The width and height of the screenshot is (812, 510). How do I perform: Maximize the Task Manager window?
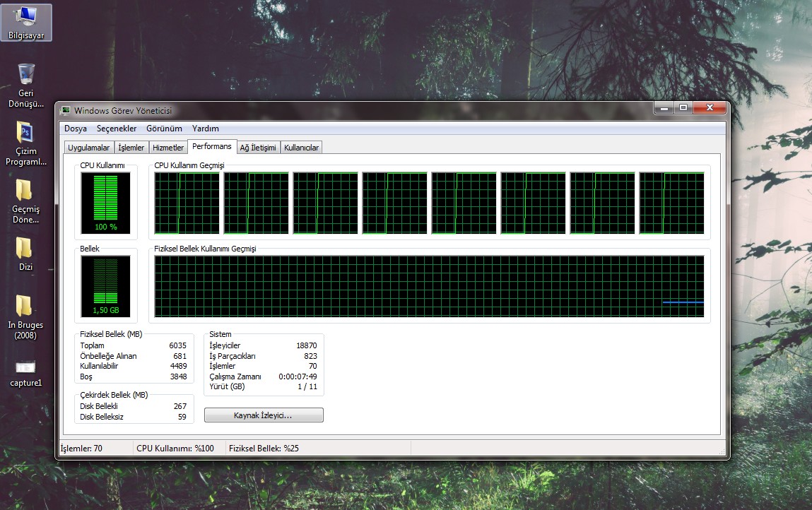(x=683, y=107)
